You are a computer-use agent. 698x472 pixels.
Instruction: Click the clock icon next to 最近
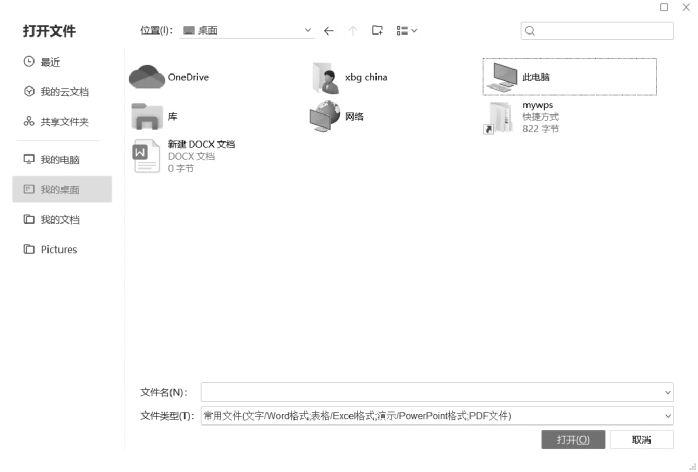click(x=29, y=61)
